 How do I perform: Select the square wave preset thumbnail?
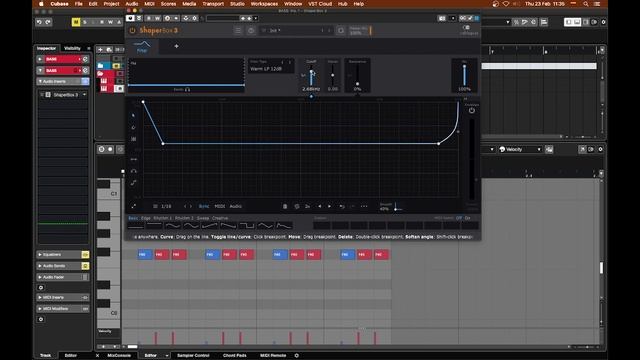tap(247, 226)
